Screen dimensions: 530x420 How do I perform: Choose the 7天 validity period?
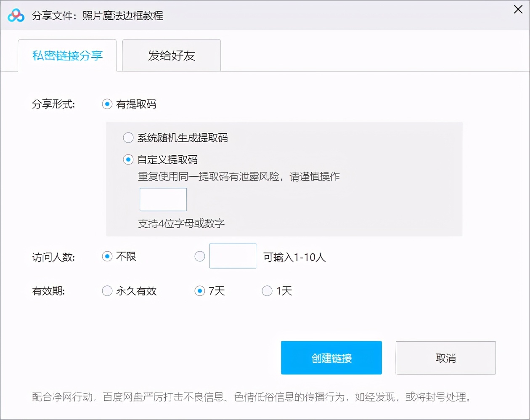(x=200, y=291)
